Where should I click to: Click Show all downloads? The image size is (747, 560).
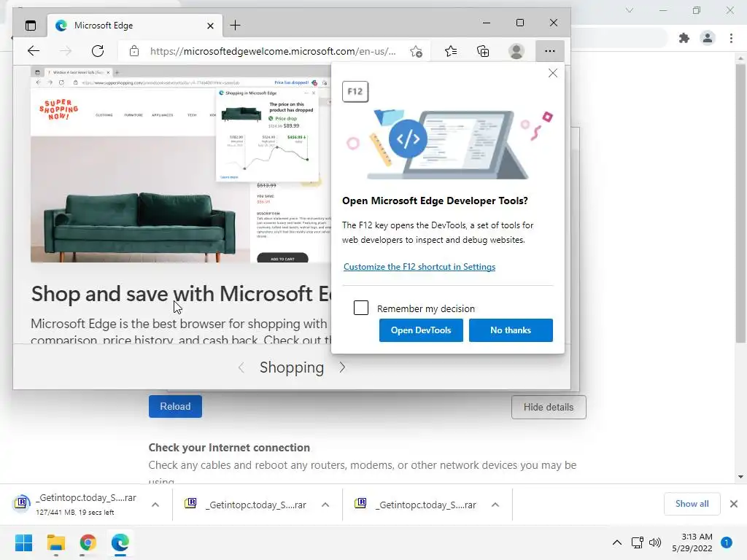692,504
